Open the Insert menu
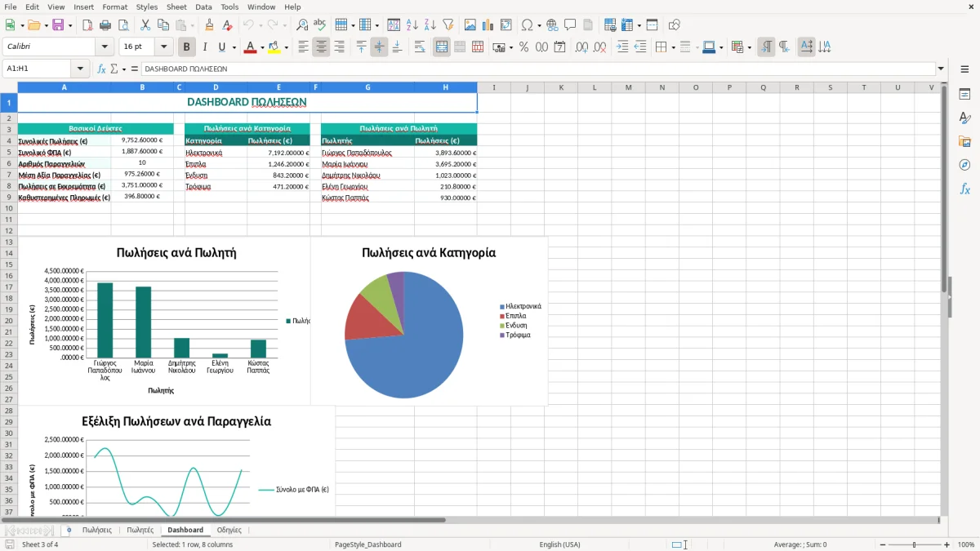This screenshot has height=551, width=980. click(83, 7)
